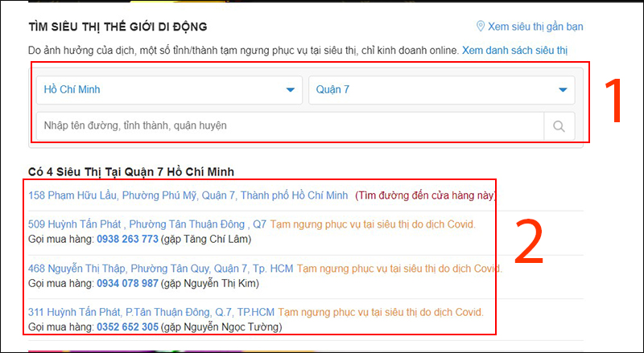Click the magnifier search icon button
Image resolution: width=644 pixels, height=353 pixels.
(x=559, y=126)
